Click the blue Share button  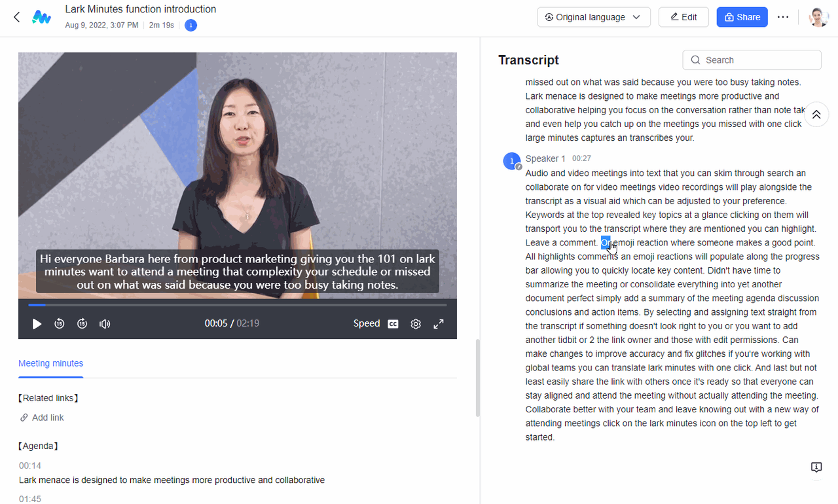(x=742, y=17)
